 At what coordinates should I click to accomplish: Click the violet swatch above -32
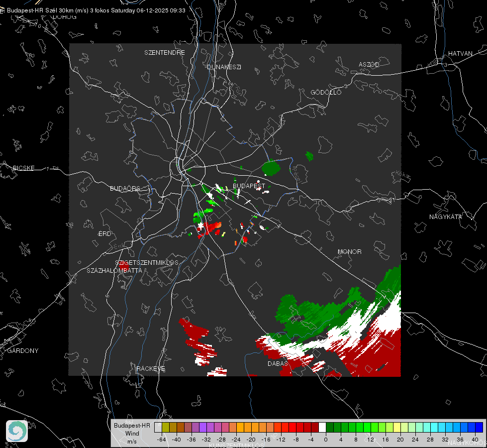[x=203, y=428]
